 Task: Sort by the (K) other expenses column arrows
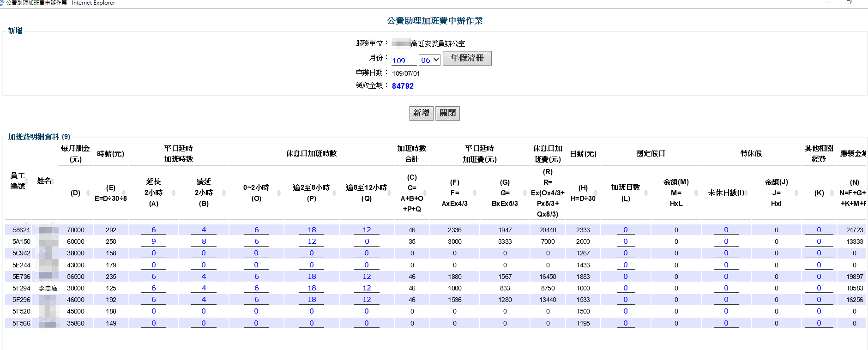pos(832,193)
